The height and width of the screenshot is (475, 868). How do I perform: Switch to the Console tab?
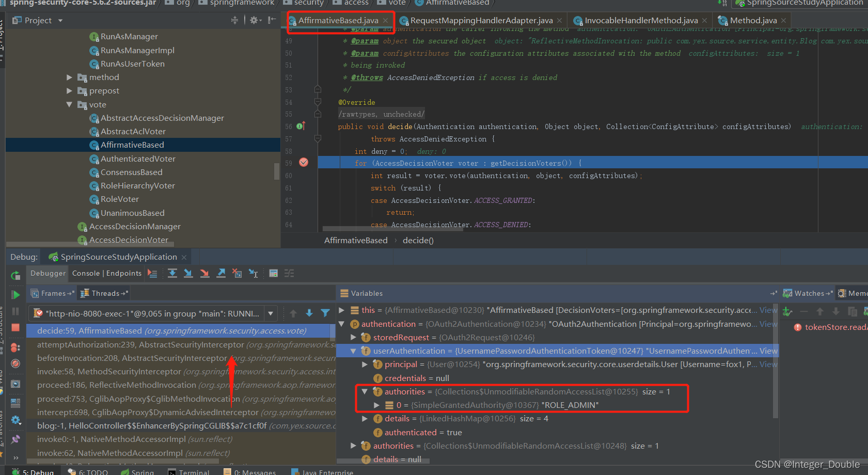86,273
